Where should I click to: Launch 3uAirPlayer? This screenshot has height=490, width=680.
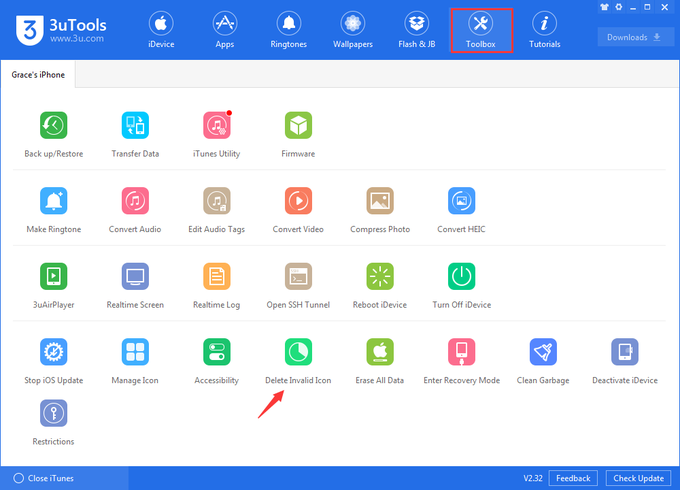click(53, 276)
